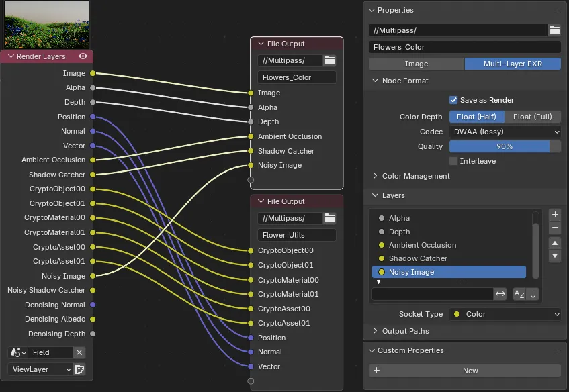This screenshot has height=392, width=569.
Task: Click folder icon in Flowers_Color File Output node
Action: click(330, 60)
